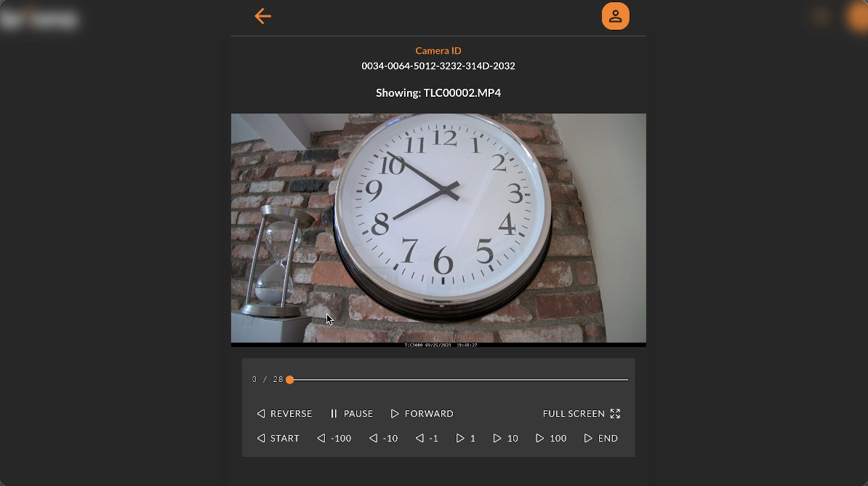Step back 10 frames
The image size is (868, 486).
(383, 438)
